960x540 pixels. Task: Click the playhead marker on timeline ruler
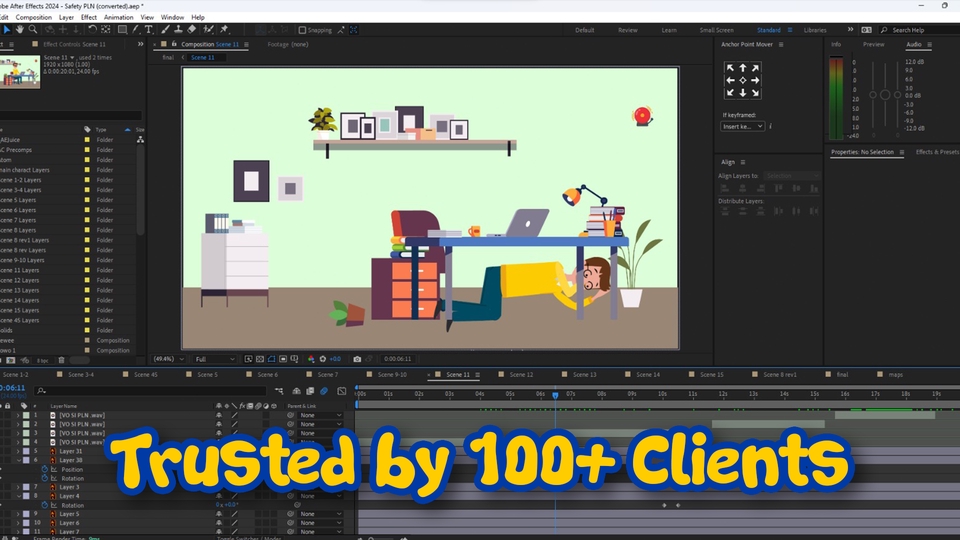point(555,395)
